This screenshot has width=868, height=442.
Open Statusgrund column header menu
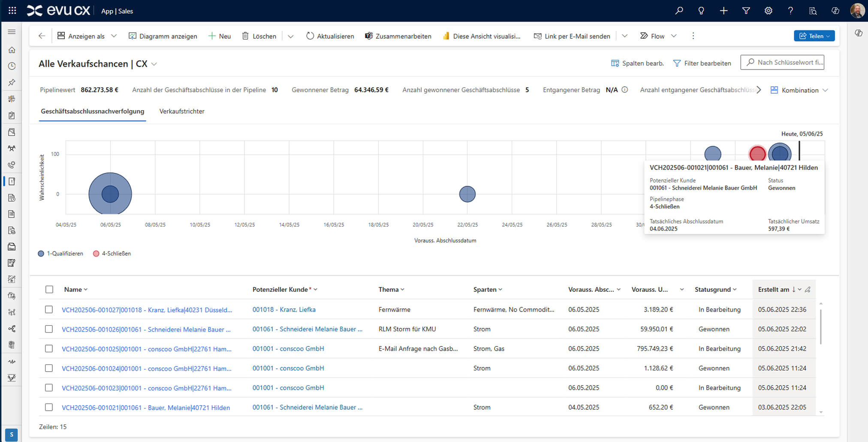tap(716, 290)
